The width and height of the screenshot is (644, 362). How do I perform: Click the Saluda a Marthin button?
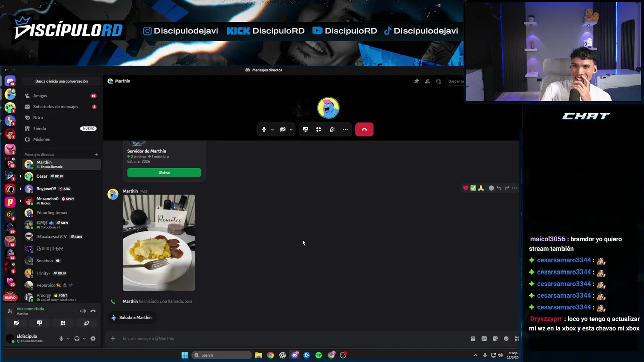131,317
